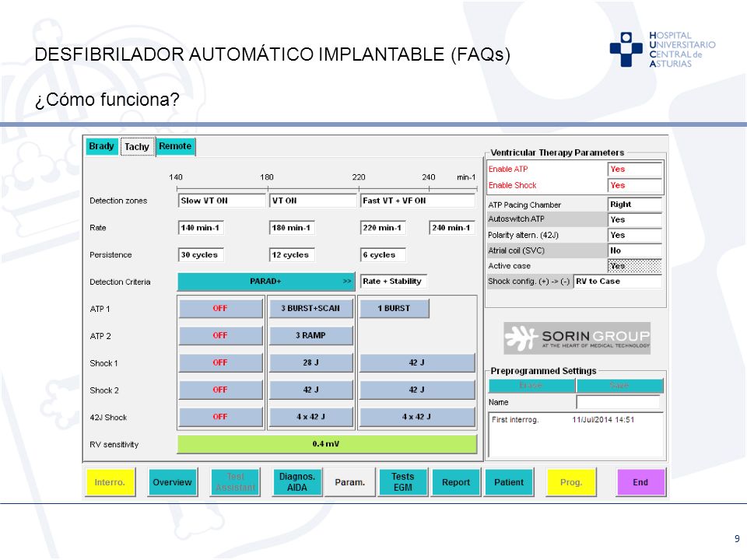Open the Remote tab

(x=175, y=146)
